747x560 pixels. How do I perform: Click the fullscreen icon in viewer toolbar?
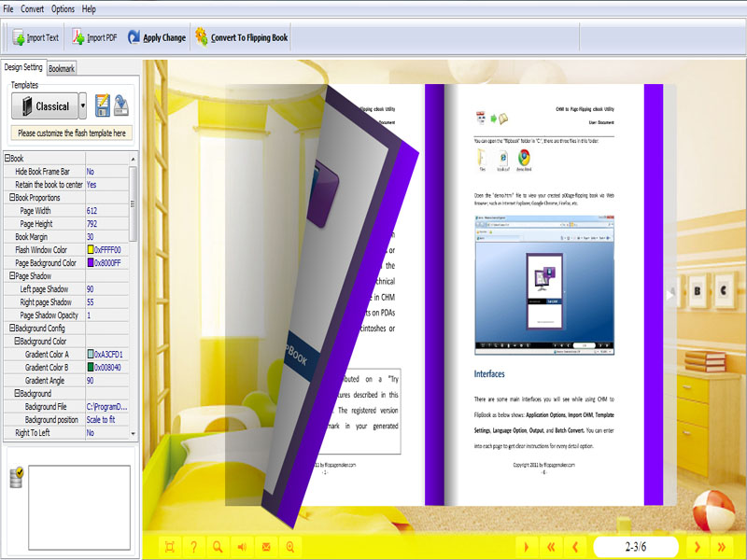(169, 547)
